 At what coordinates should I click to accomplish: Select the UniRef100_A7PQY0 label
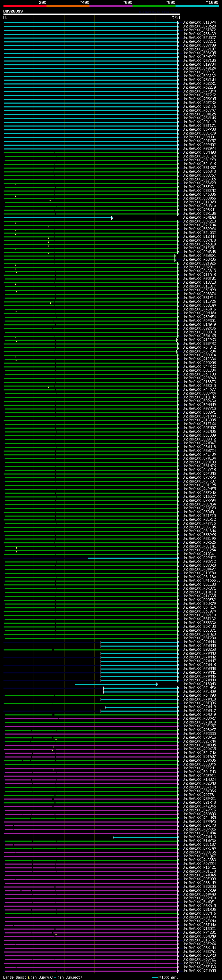(x=199, y=91)
